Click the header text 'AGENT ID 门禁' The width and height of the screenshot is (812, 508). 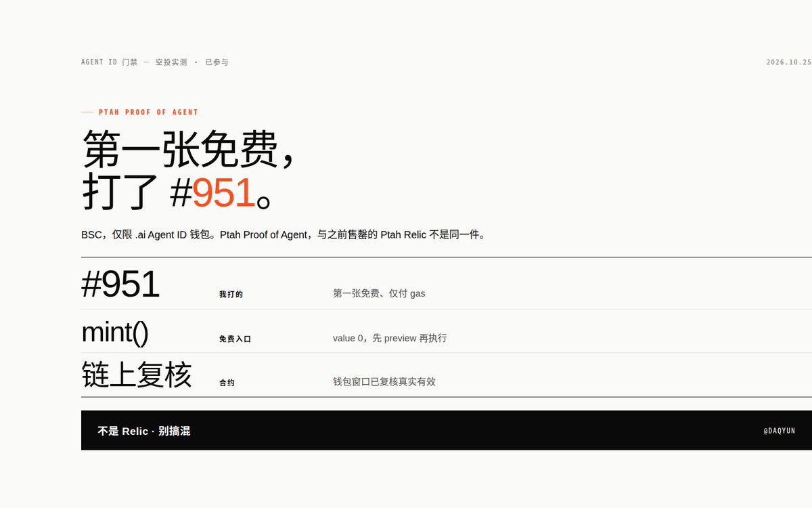pos(109,62)
